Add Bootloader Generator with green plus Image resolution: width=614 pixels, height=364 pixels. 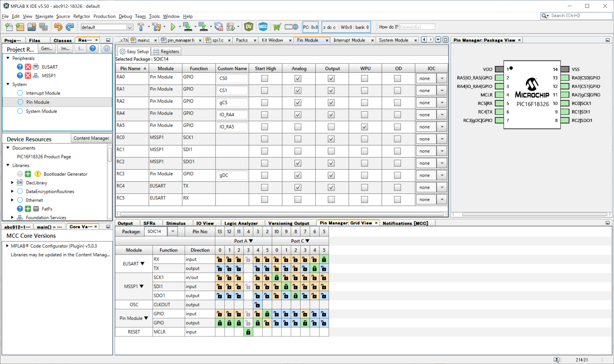point(28,174)
